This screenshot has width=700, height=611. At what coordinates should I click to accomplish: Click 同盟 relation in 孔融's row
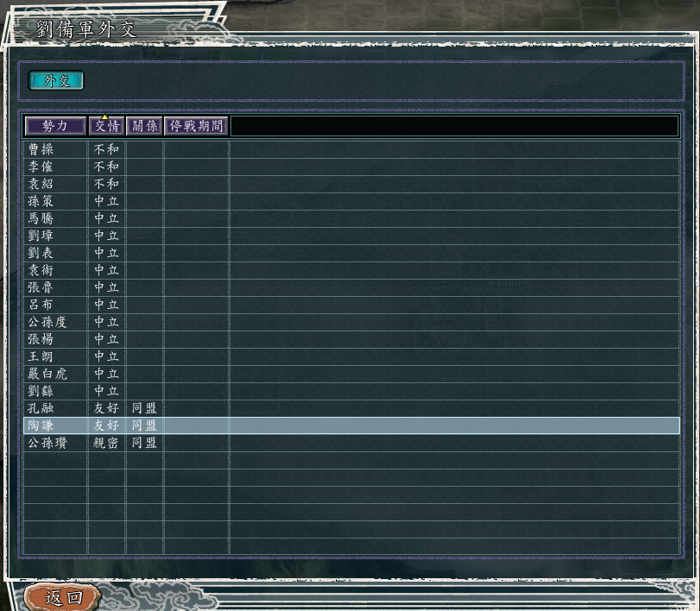pos(144,408)
